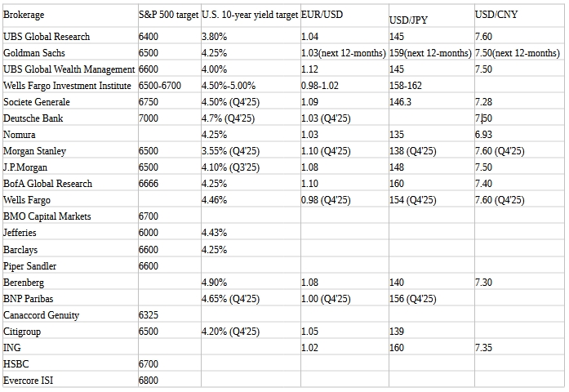
Task: Select the UBS Global Wealth Management cell
Action: 69,69
